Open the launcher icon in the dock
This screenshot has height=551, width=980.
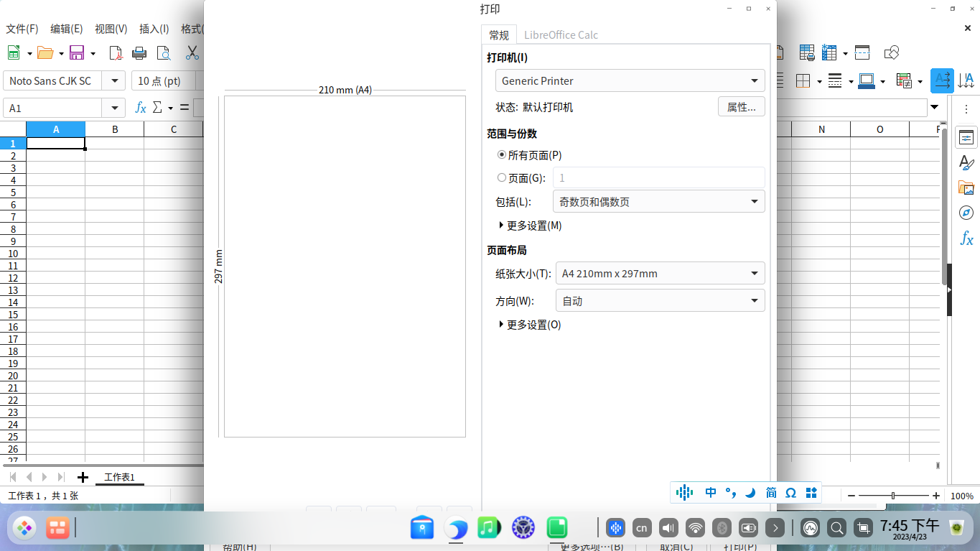25,529
